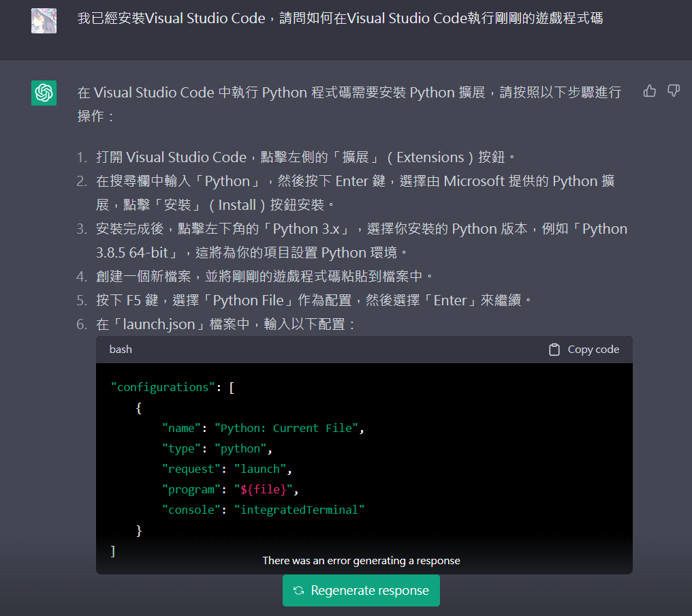692x616 pixels.
Task: Click the user's Visual Studio Code question text
Action: (x=341, y=18)
